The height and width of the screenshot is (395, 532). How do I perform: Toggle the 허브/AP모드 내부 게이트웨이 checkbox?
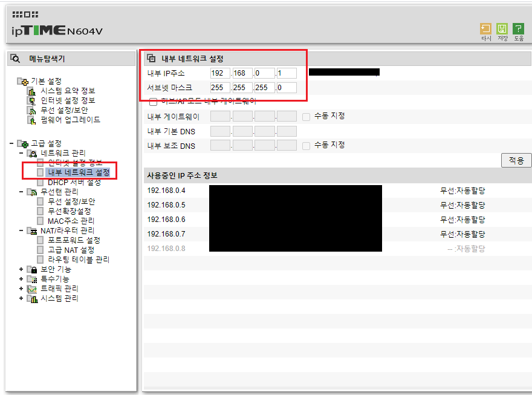pyautogui.click(x=154, y=102)
